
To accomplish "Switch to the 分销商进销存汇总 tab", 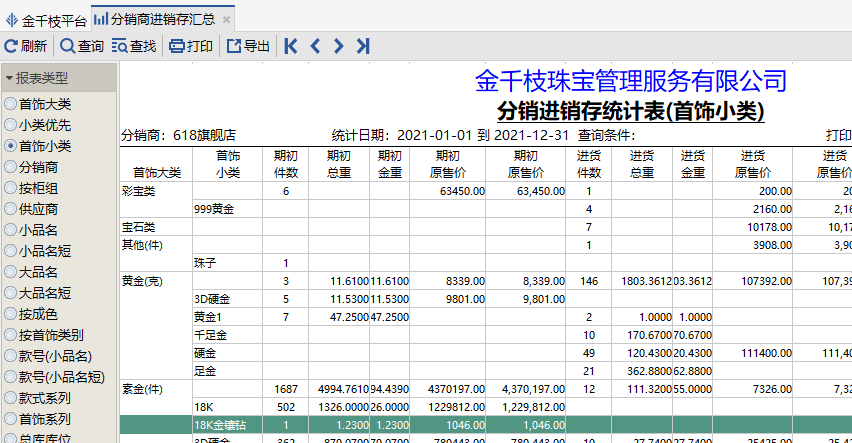I will pyautogui.click(x=162, y=19).
